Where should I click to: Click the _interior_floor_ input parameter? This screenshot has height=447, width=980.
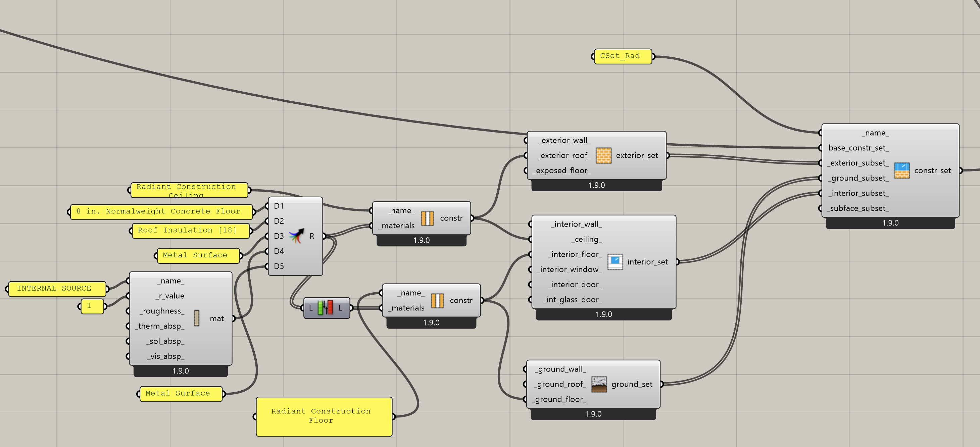point(575,254)
